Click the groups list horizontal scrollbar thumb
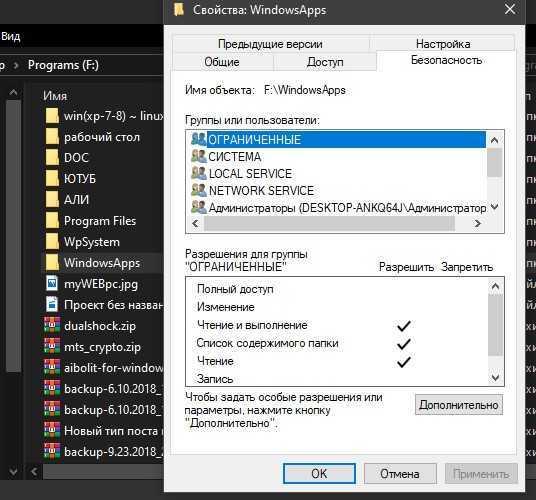 [x=330, y=224]
